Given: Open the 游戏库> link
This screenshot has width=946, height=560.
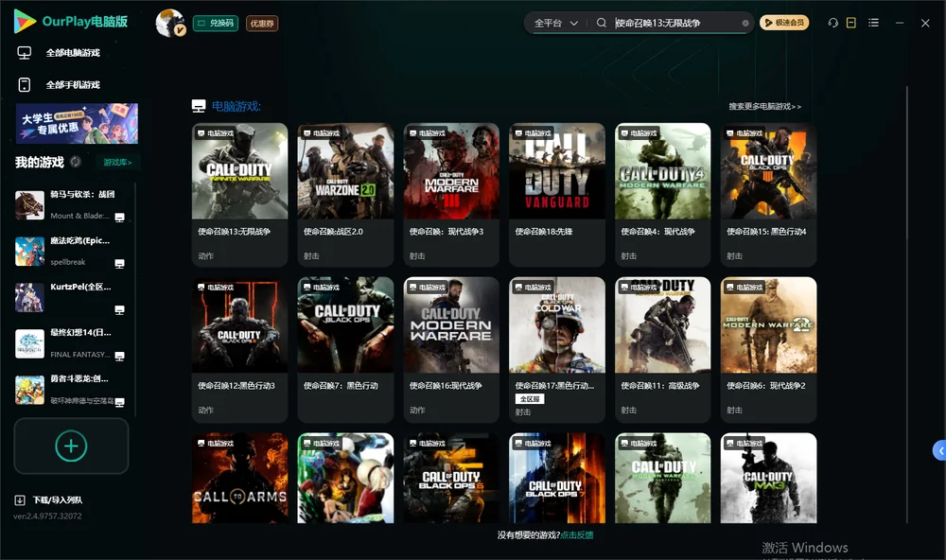Looking at the screenshot, I should point(117,162).
